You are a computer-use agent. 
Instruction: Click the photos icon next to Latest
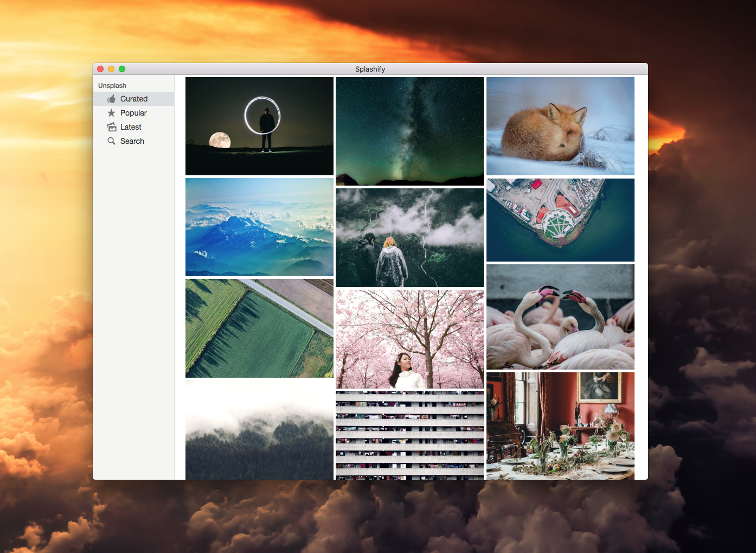click(111, 127)
